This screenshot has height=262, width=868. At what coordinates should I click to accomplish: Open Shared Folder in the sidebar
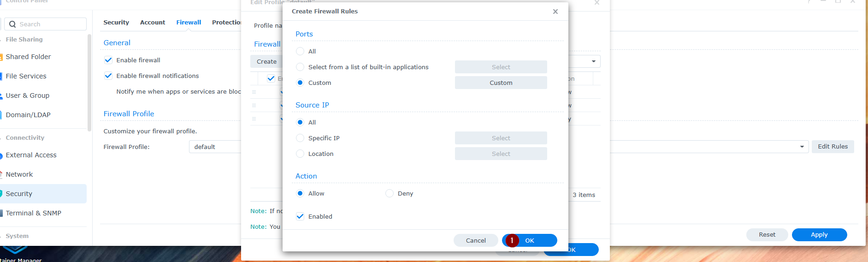click(28, 57)
